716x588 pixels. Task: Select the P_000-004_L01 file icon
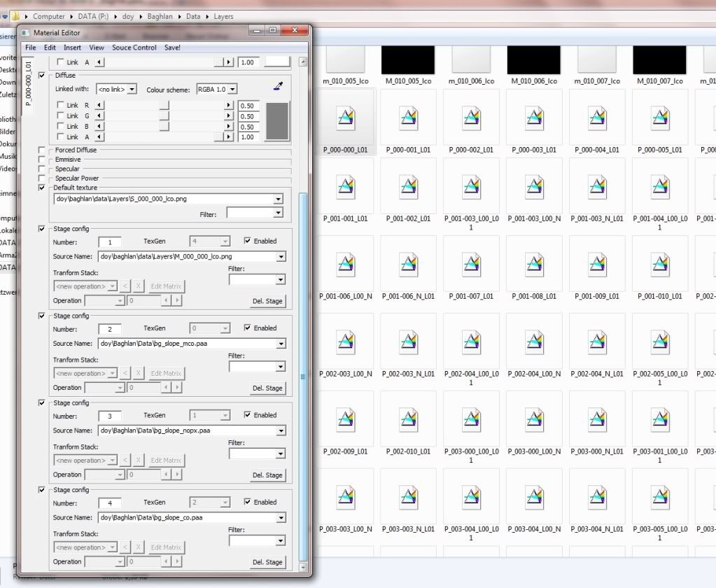(598, 119)
